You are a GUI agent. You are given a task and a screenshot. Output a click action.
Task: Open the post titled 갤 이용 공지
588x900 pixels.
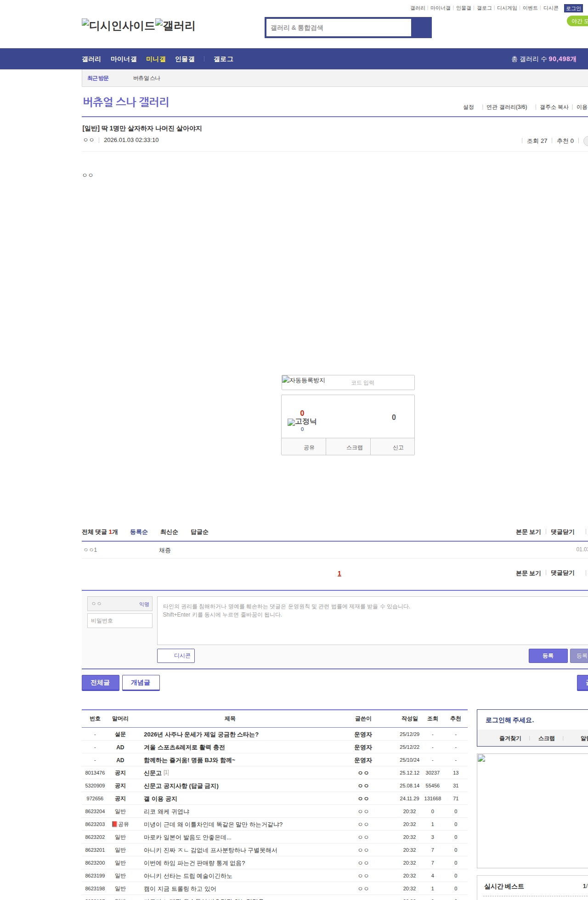160,799
